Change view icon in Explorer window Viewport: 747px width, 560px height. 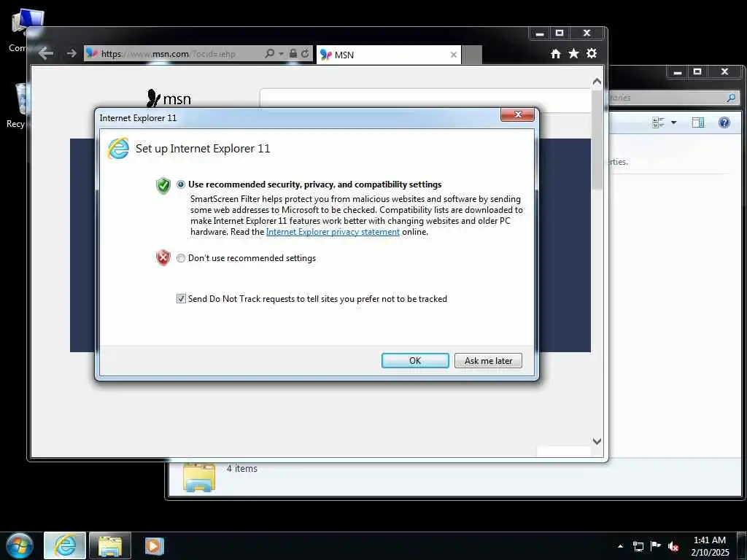(658, 122)
